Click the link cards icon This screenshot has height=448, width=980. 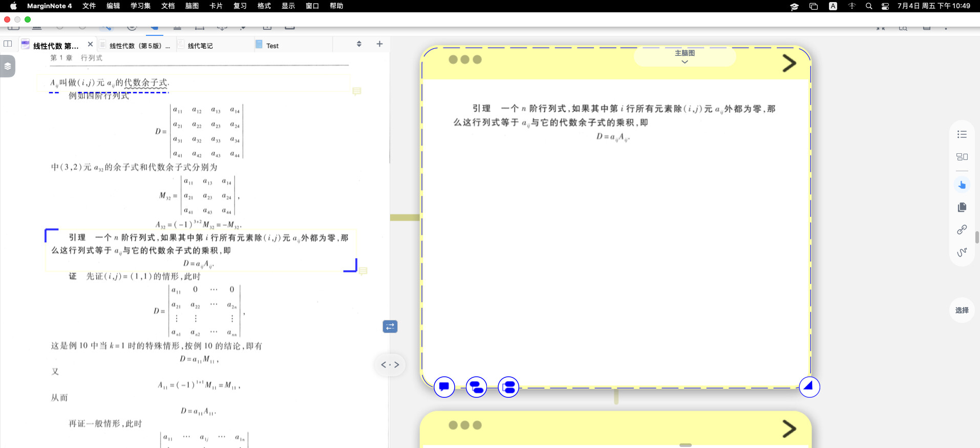click(962, 229)
